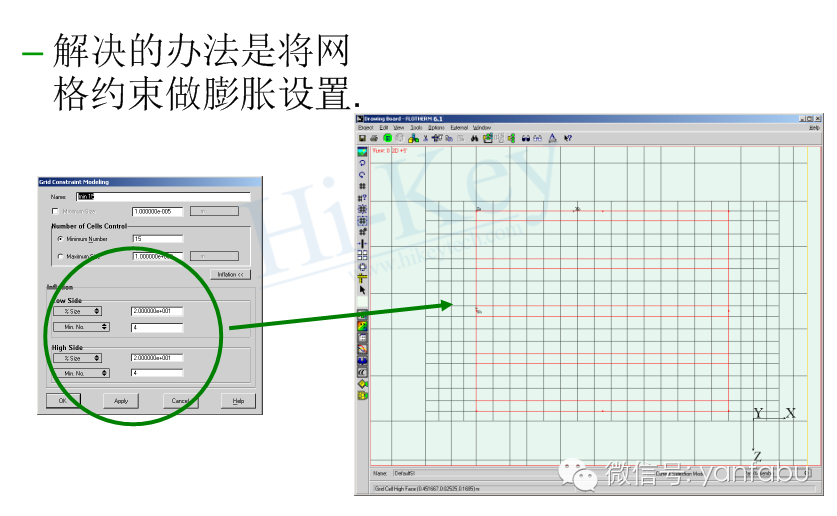Click the Low Side % Size value field

pos(157,311)
